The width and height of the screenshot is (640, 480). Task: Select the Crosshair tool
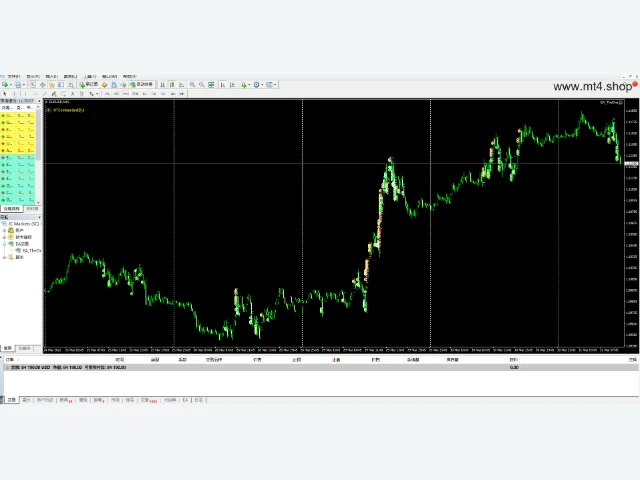click(14, 93)
